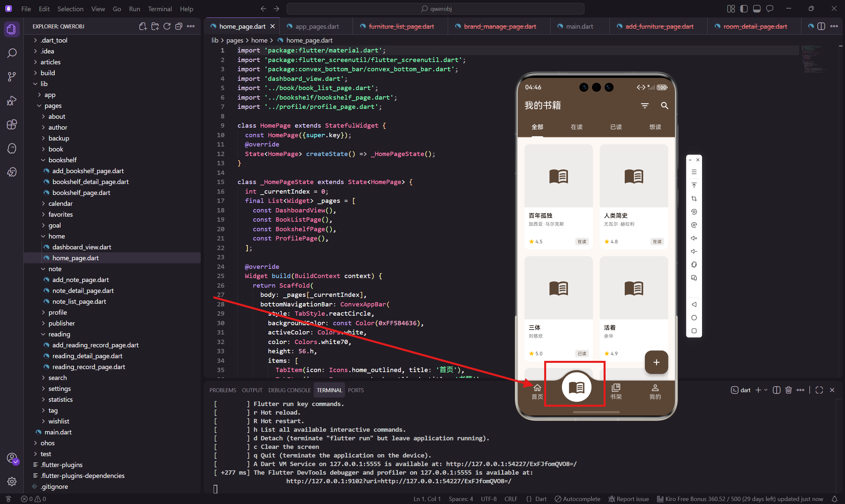Collapse all folders in Explorer

(178, 26)
